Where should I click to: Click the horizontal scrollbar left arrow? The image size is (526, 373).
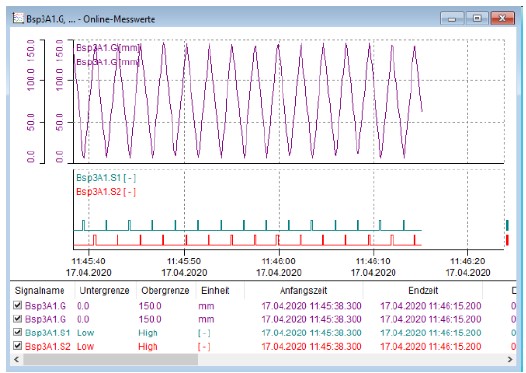[x=16, y=360]
